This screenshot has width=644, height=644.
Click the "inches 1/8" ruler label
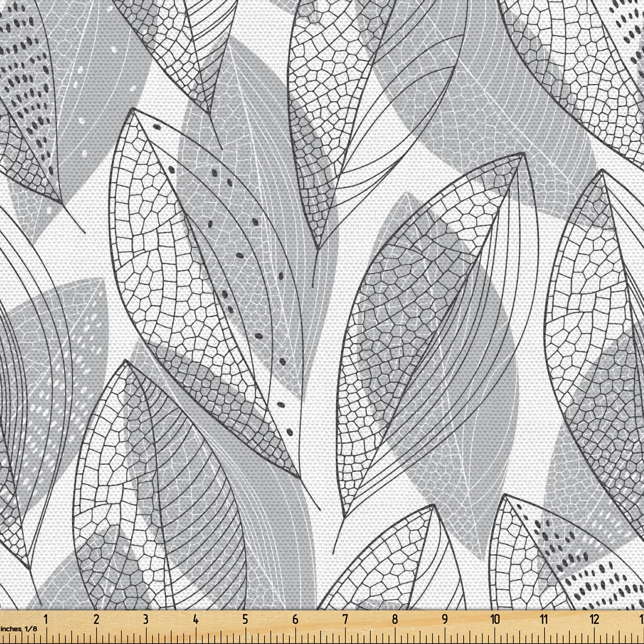(19, 629)
